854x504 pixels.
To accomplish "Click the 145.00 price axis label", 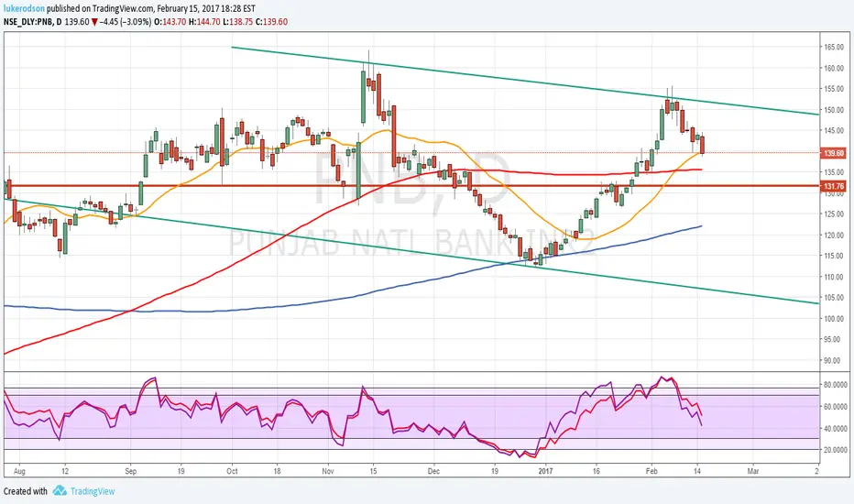I will [833, 131].
